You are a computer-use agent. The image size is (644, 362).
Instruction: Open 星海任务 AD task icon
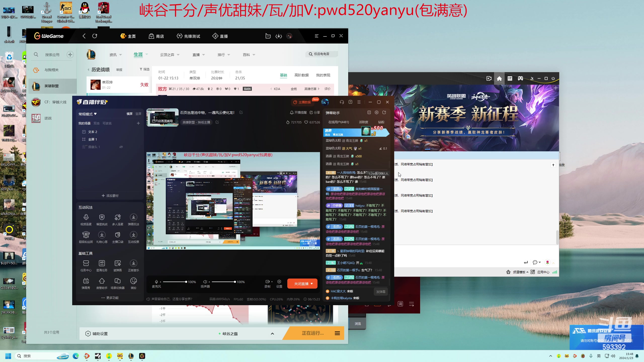tap(102, 265)
